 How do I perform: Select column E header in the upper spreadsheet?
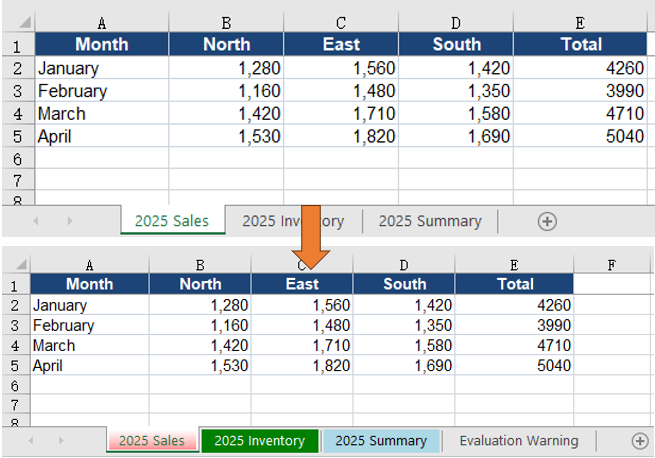pyautogui.click(x=580, y=23)
